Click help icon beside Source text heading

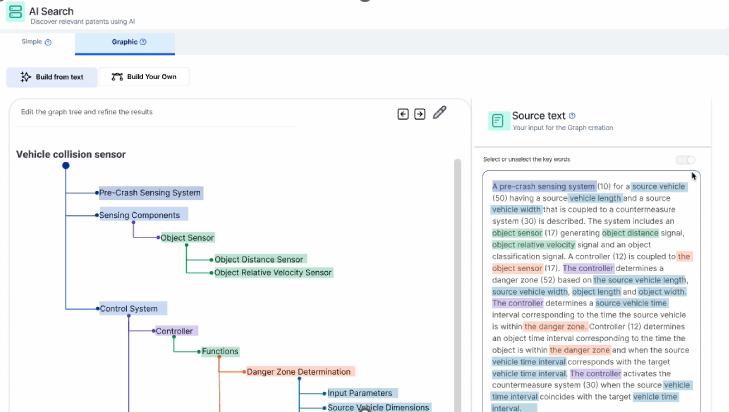(x=573, y=116)
